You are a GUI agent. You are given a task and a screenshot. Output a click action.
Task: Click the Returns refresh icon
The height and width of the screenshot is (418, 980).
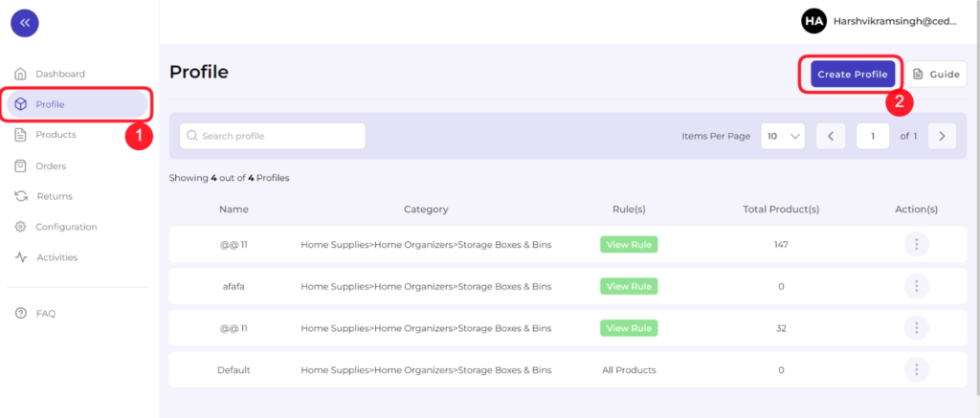click(x=21, y=196)
